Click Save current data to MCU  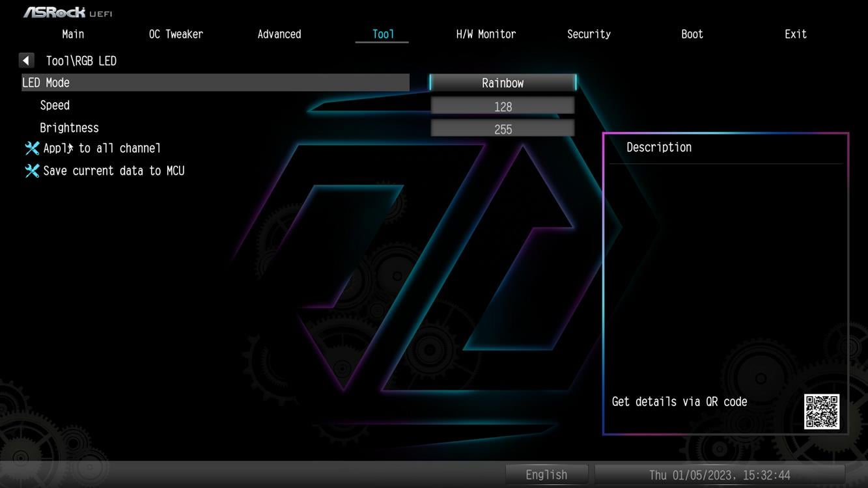coord(113,171)
